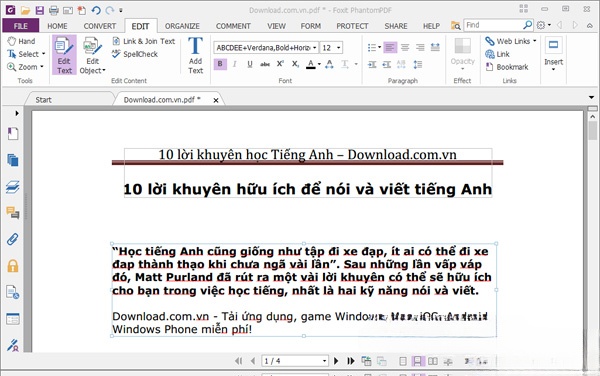Viewport: 600px width, 376px height.
Task: Expand the left navigation panel arrow
Action: click(16, 113)
